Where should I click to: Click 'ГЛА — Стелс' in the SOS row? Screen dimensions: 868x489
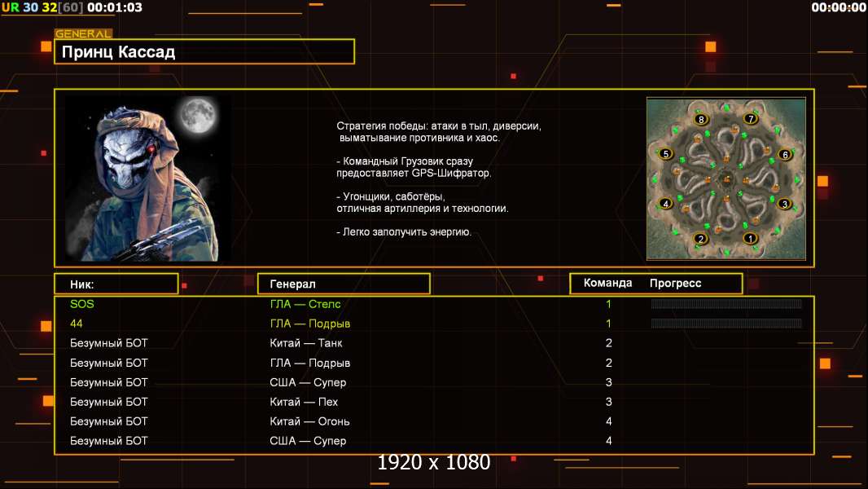[x=305, y=304]
